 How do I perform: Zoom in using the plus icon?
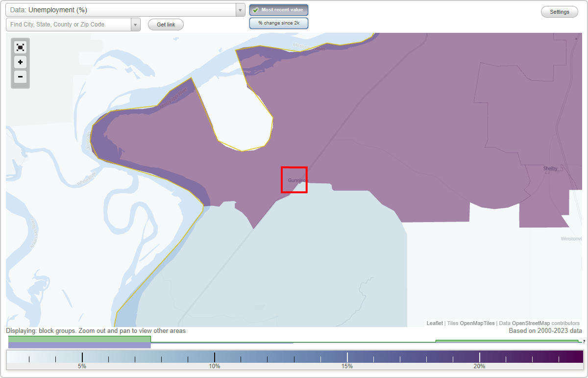(x=20, y=62)
